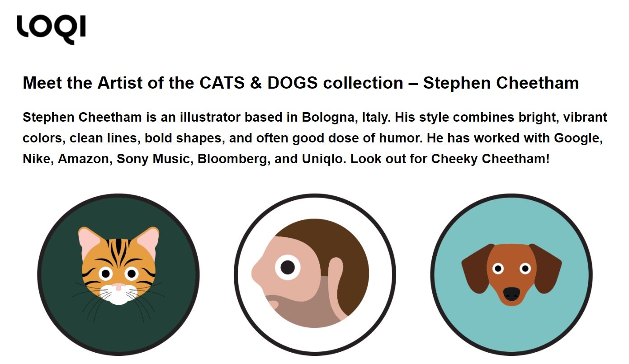Select the bearded man profile illustration
The height and width of the screenshot is (364, 629).
(315, 274)
